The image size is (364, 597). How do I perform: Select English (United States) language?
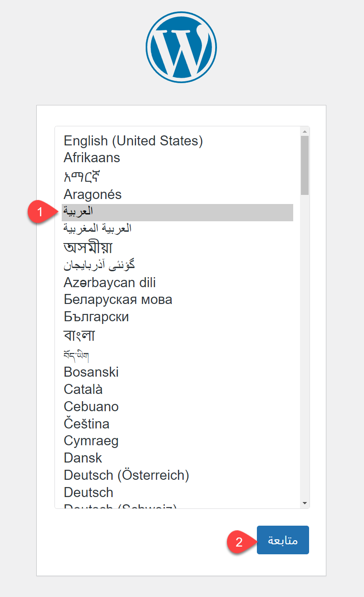133,141
